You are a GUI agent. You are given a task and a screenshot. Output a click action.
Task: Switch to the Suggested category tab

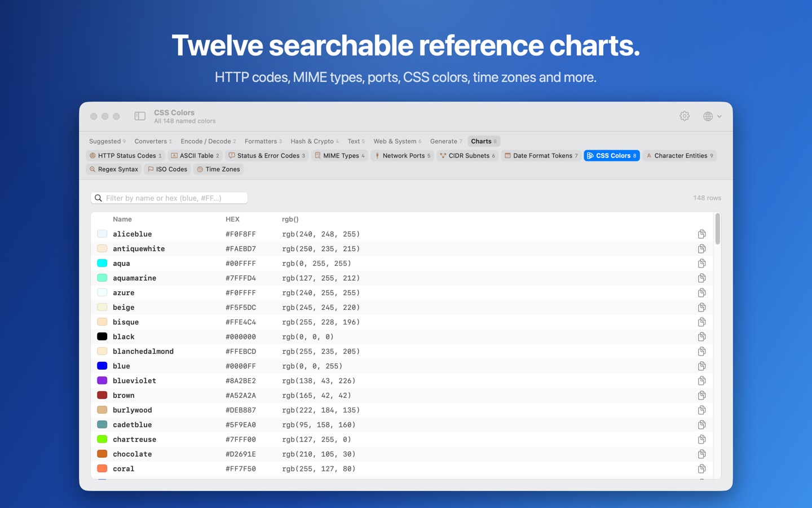[x=107, y=141]
